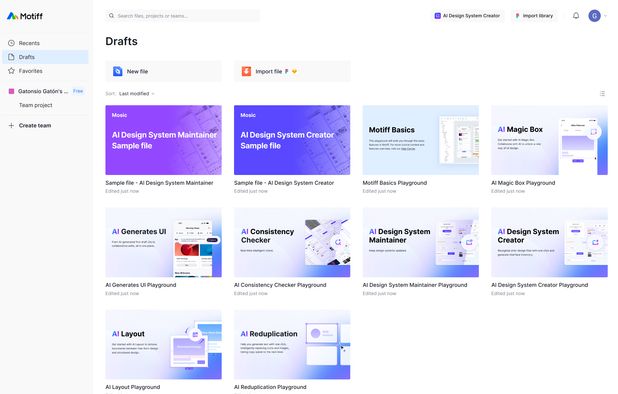The height and width of the screenshot is (394, 618).
Task: Click 'AI Layout Playground' file name
Action: coord(132,387)
